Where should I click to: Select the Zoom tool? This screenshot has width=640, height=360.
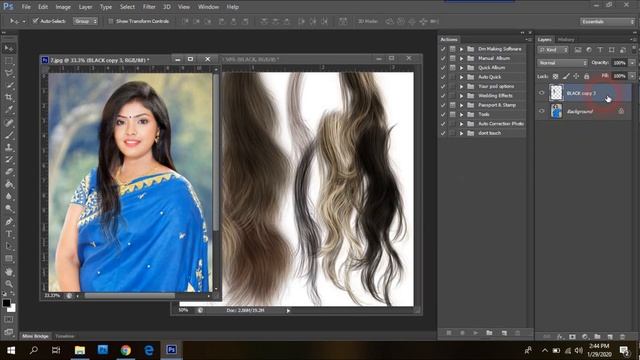click(x=9, y=284)
